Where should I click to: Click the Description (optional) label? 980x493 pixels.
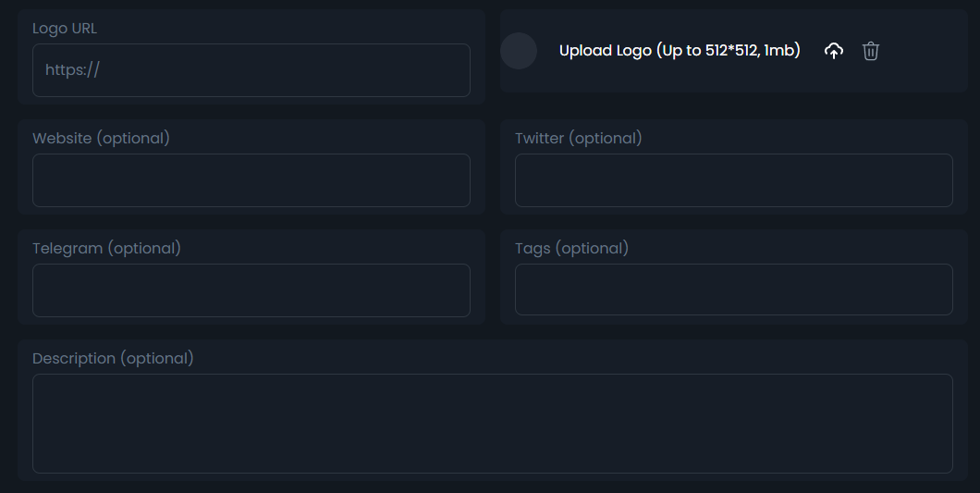pyautogui.click(x=114, y=359)
